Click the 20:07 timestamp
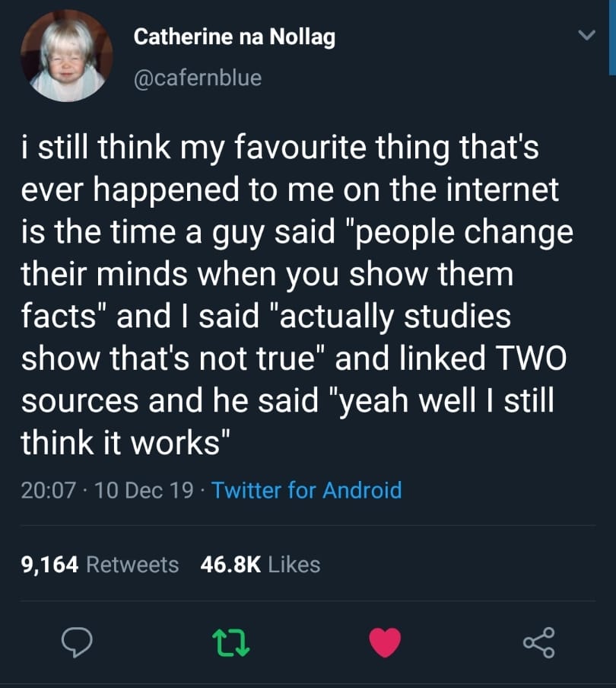Viewport: 616px width, 688px height. (49, 489)
